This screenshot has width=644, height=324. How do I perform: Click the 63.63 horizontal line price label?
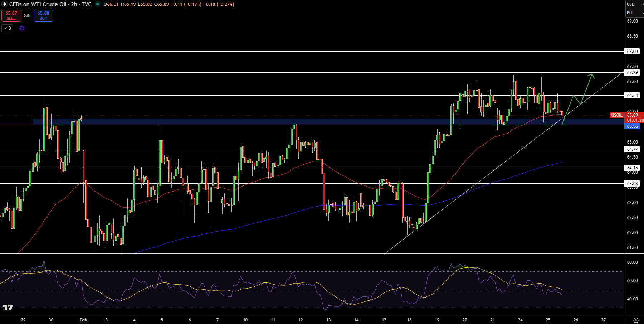632,184
